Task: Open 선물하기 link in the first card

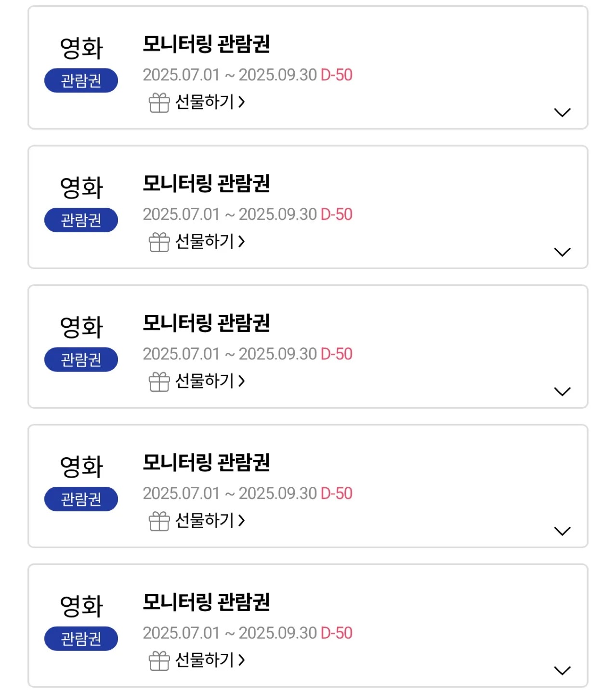Action: tap(210, 102)
